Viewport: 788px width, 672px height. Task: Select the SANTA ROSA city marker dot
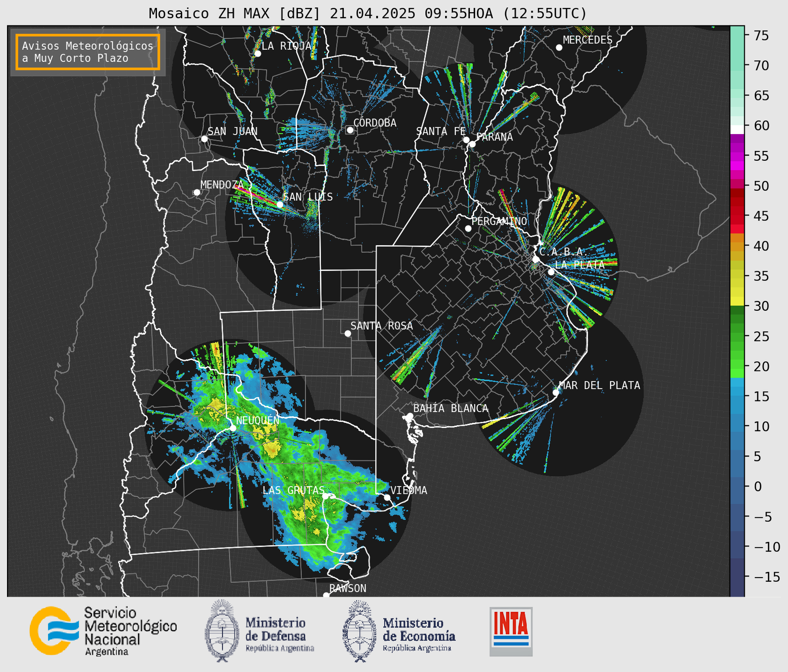click(x=348, y=333)
